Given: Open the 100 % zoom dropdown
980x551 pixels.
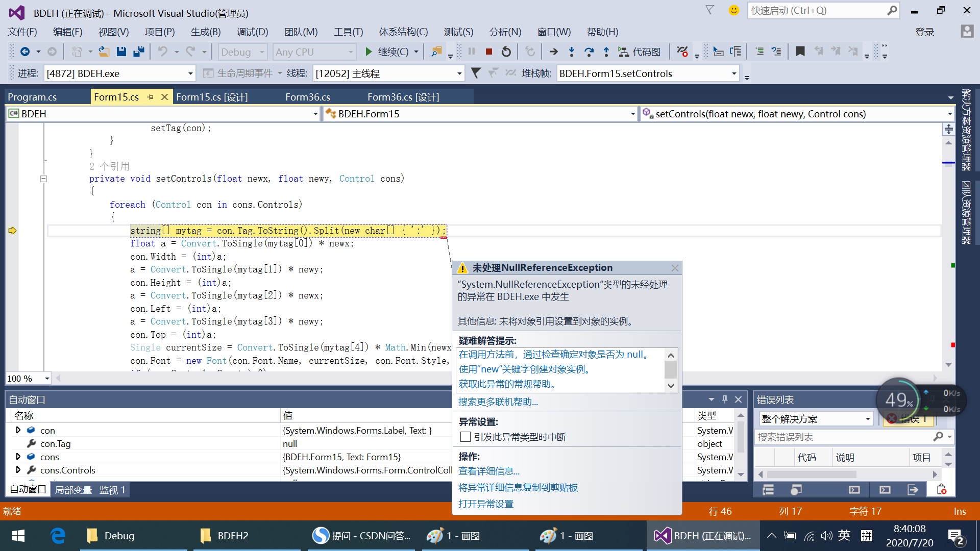Looking at the screenshot, I should click(28, 379).
